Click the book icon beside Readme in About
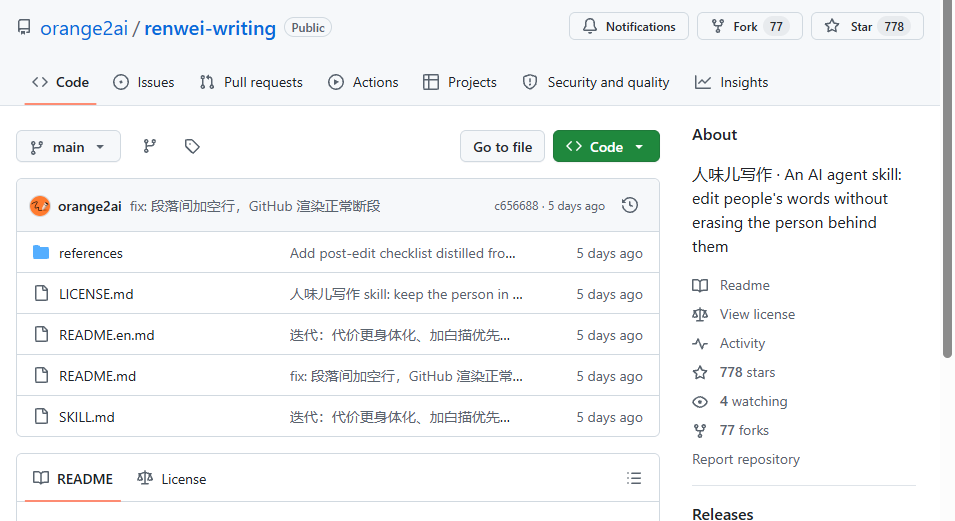 point(700,285)
